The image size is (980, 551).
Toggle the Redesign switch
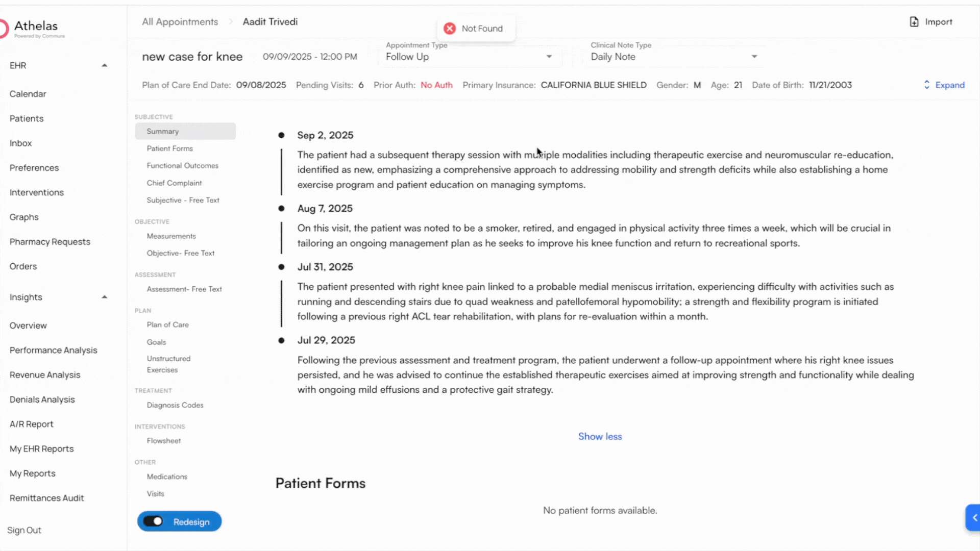coord(153,521)
